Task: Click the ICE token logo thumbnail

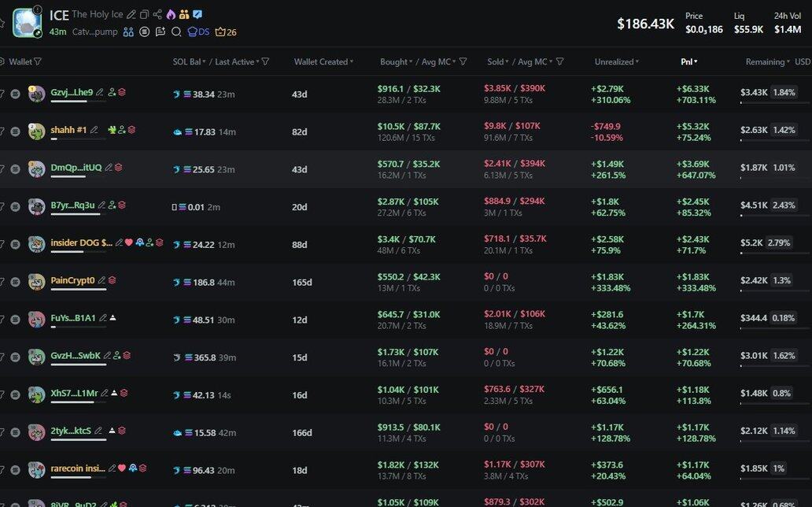Action: (x=28, y=23)
